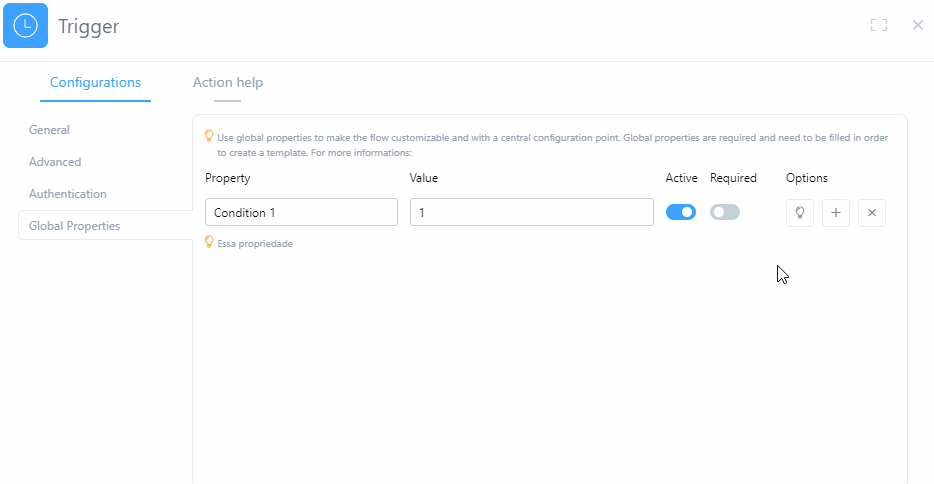Disable the Active toggle switch

681,212
